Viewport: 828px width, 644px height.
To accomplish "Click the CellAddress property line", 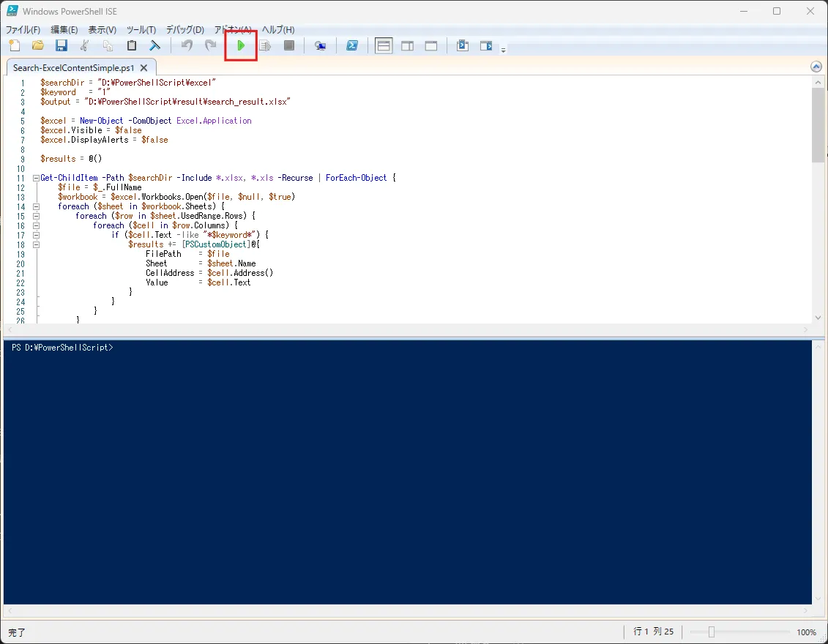I will (x=209, y=273).
